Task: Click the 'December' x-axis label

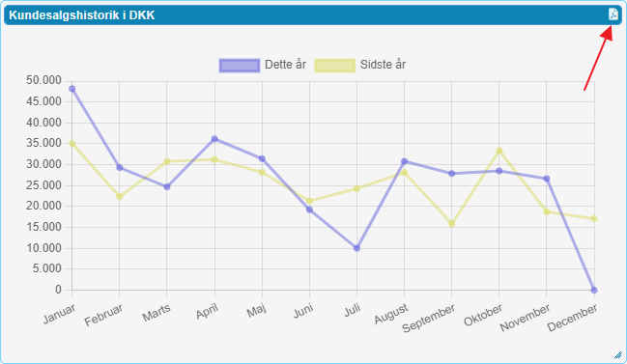Action: point(572,318)
